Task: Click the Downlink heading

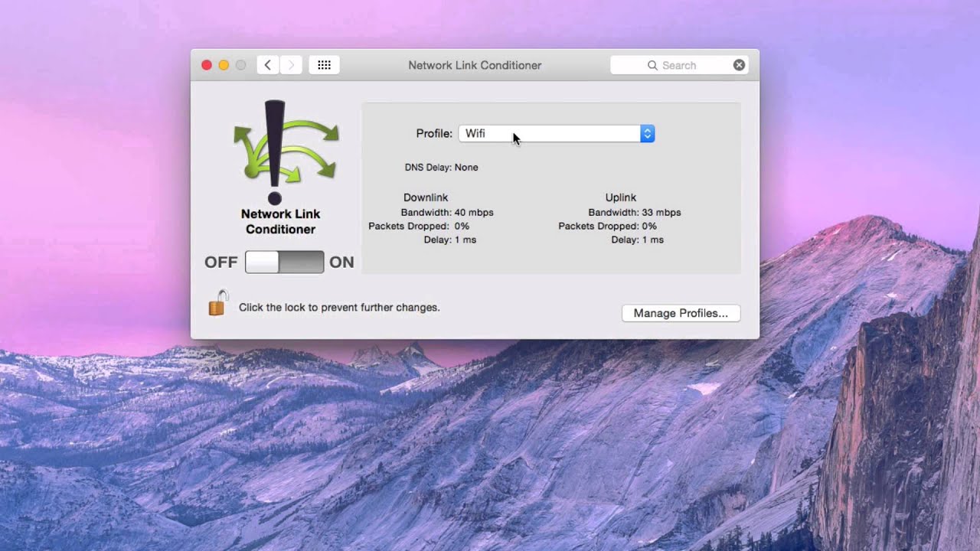Action: pos(426,197)
